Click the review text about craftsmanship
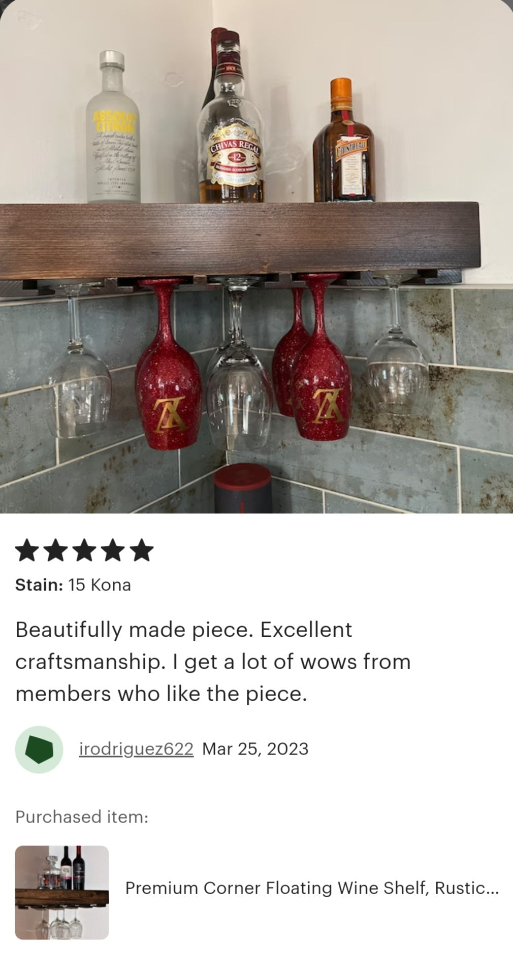The image size is (513, 980). [213, 662]
